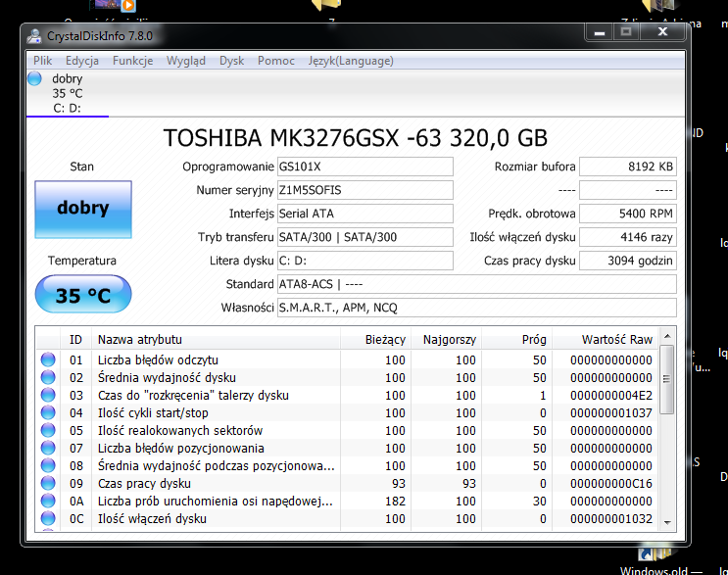Click the blue 'dobry' health status button
The image size is (728, 575).
click(x=83, y=210)
